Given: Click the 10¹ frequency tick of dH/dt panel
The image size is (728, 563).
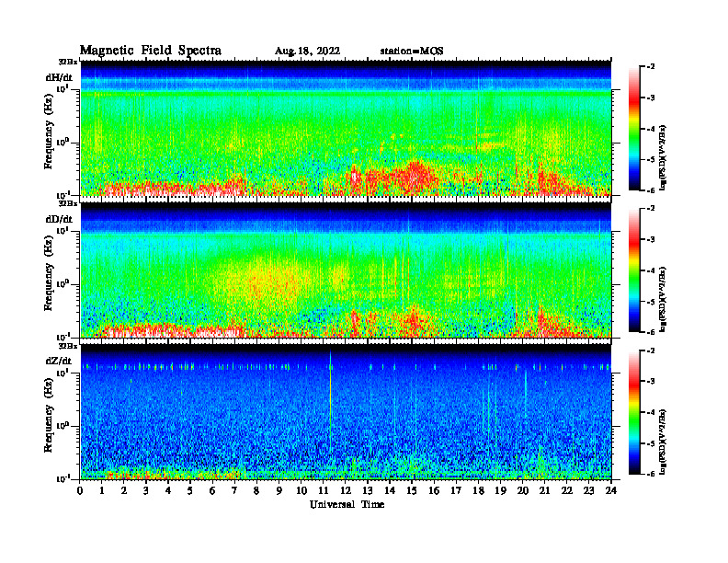Looking at the screenshot, I should [x=63, y=88].
